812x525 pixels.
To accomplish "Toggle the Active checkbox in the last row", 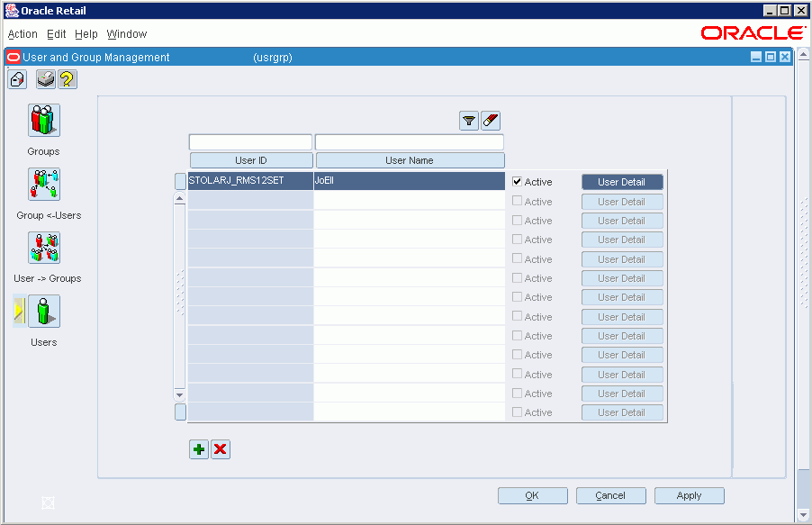I will coord(517,412).
